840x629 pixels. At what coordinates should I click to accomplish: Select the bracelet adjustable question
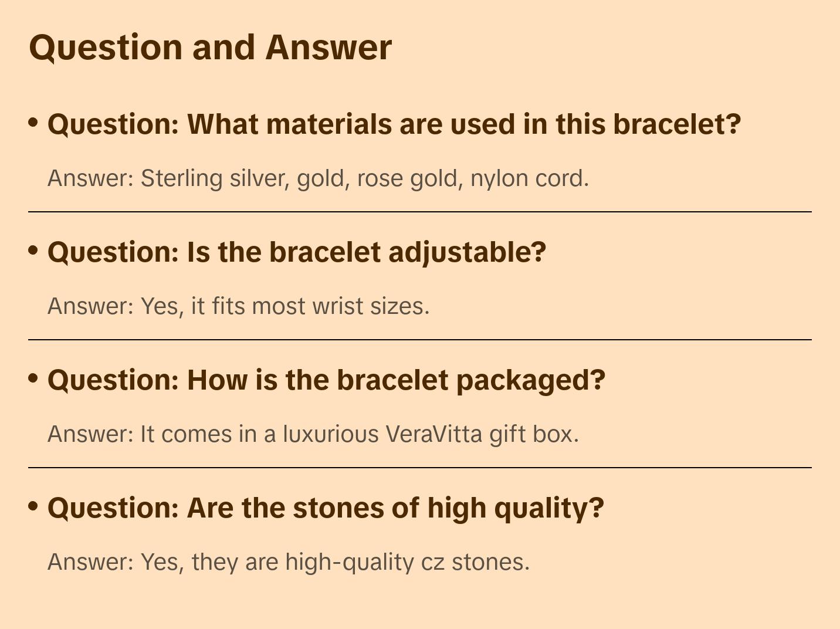click(297, 252)
